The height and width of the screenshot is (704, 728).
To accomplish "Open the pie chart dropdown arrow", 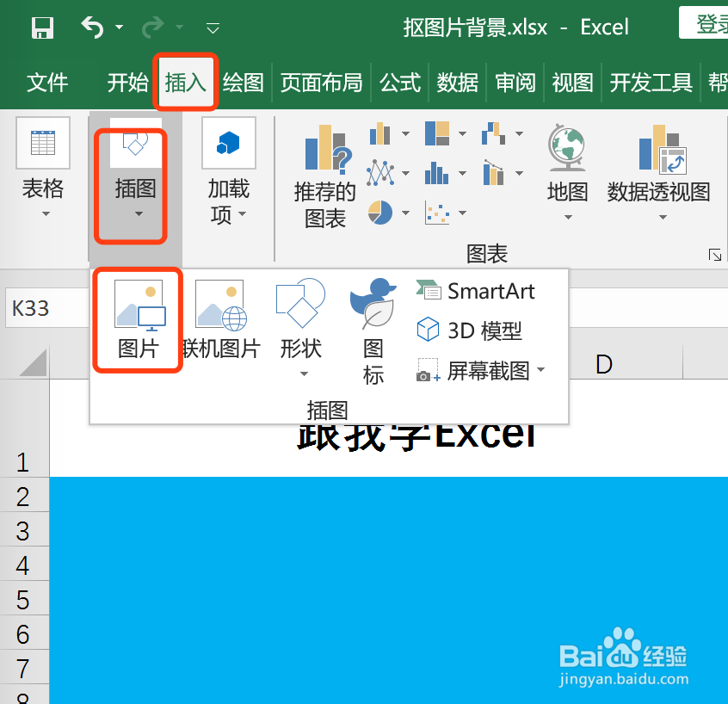I will 406,212.
